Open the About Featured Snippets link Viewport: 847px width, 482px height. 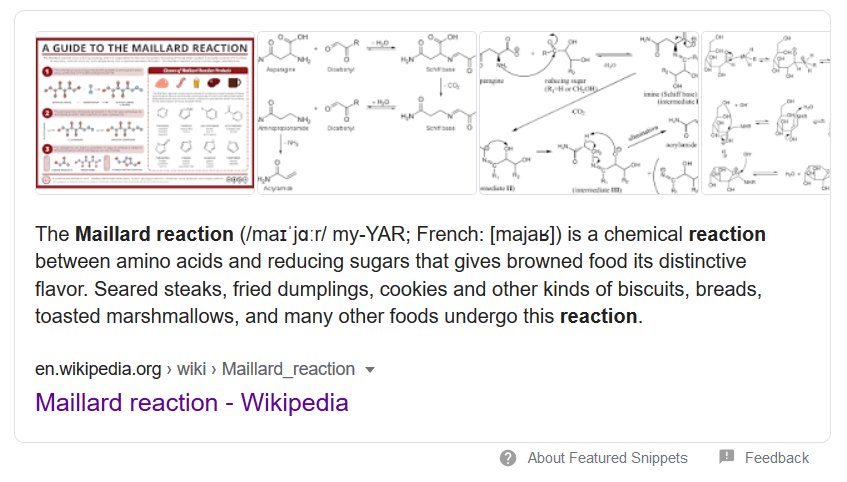click(x=607, y=458)
